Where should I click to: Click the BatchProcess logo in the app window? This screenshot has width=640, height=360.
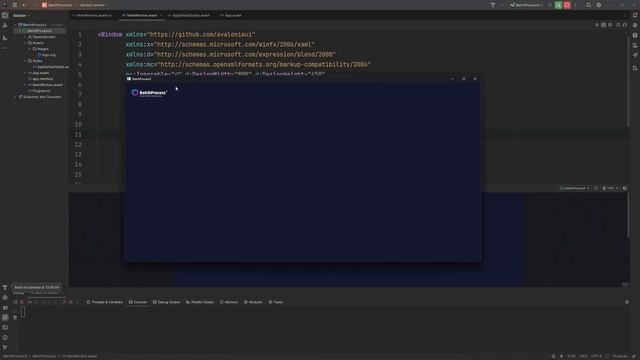149,93
